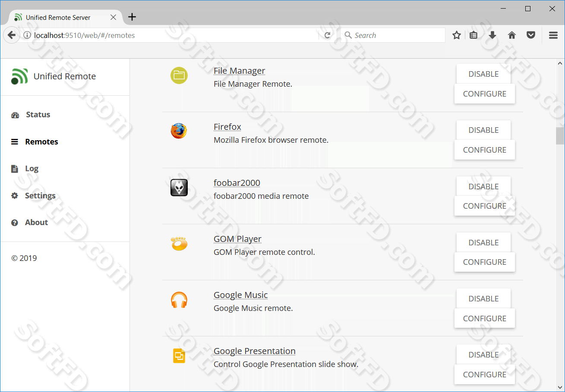Screen dimensions: 565x392
Task: Show site information icon in address bar
Action: [x=27, y=35]
